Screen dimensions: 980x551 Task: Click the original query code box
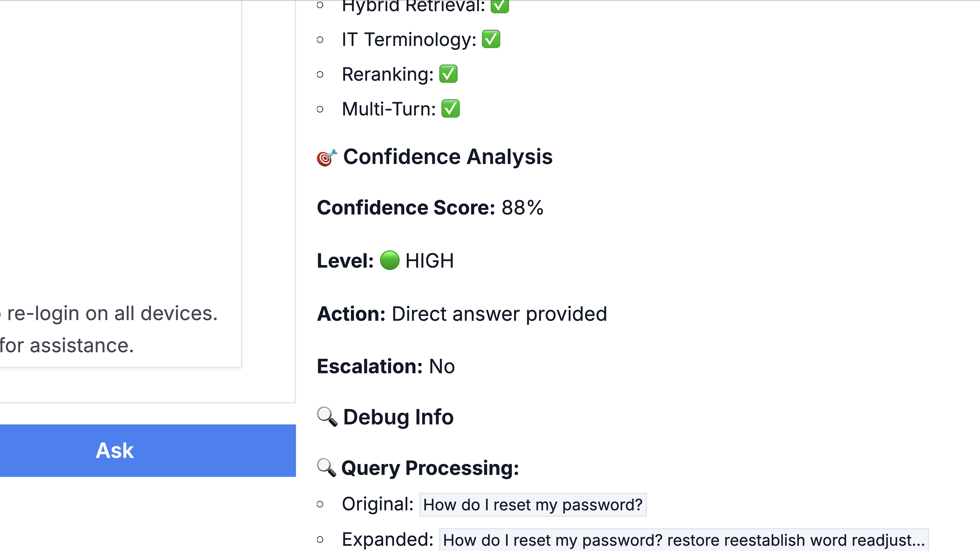[x=533, y=505]
